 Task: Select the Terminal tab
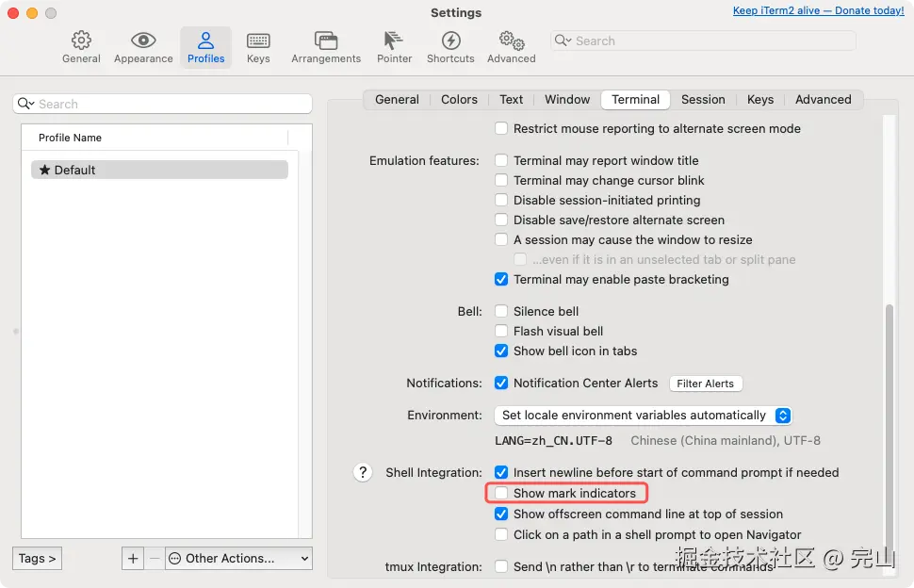point(635,99)
